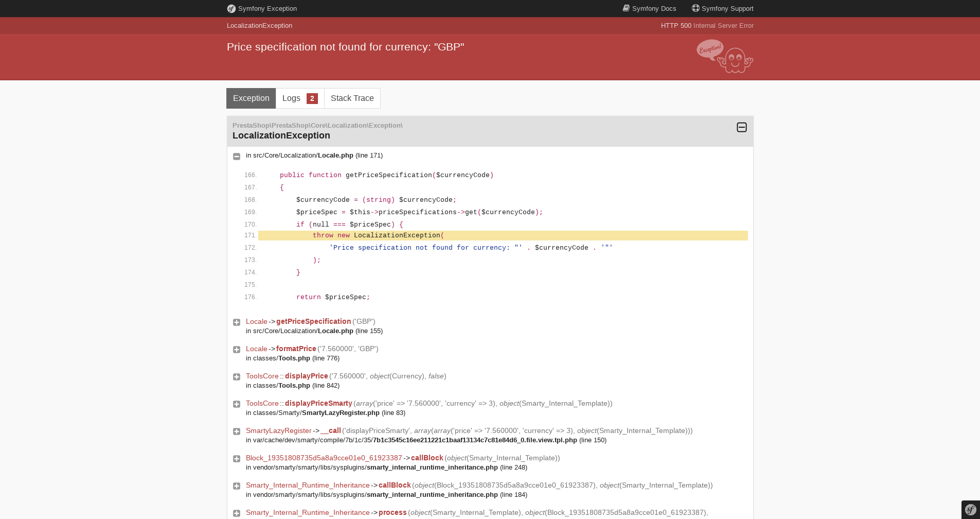Click smarty_internal_runtime_inheritance.php (line 248) path
980x519 pixels.
tap(386, 468)
